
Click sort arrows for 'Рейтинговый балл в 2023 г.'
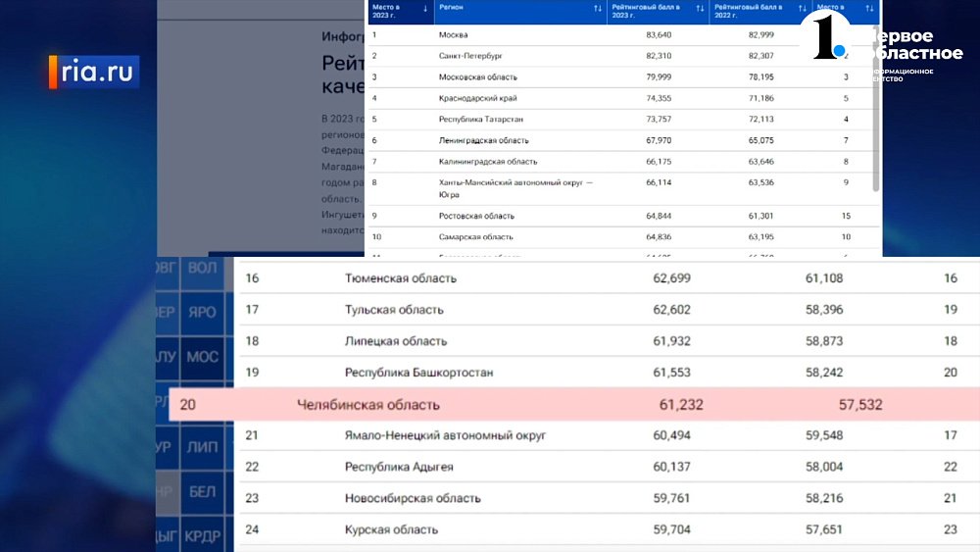coord(700,9)
